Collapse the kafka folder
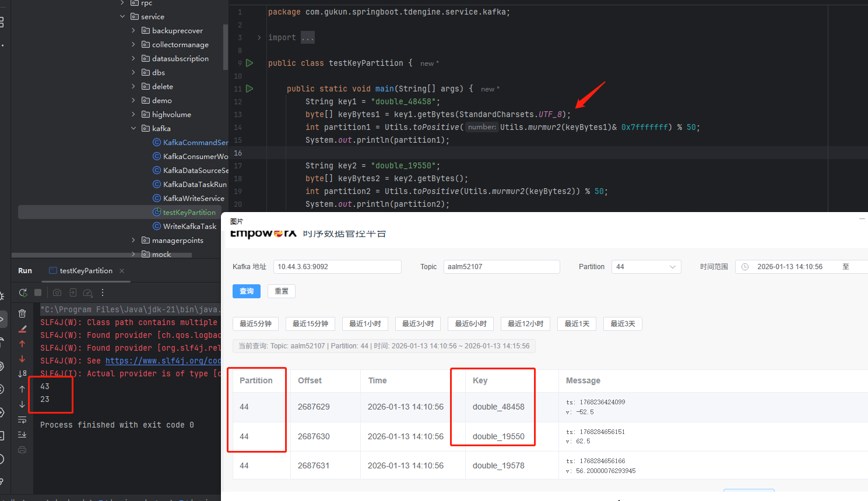The height and width of the screenshot is (501, 868). coord(133,128)
